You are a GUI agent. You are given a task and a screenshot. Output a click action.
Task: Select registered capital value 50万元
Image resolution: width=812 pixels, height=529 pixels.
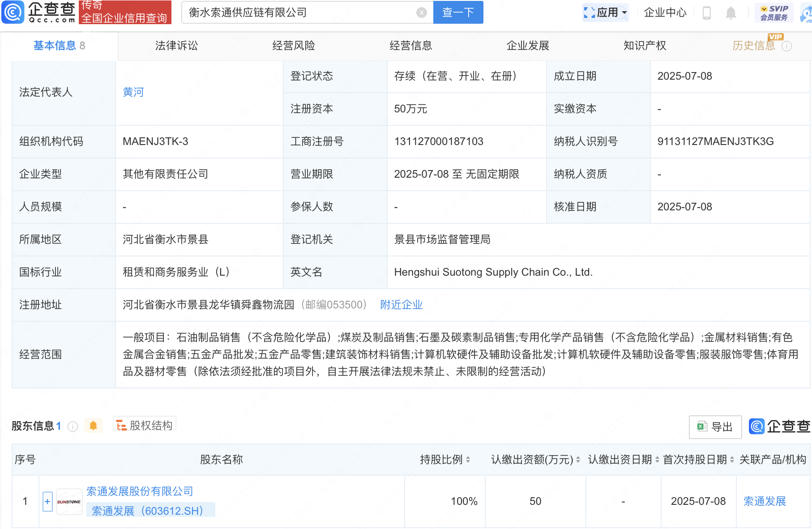coord(410,109)
